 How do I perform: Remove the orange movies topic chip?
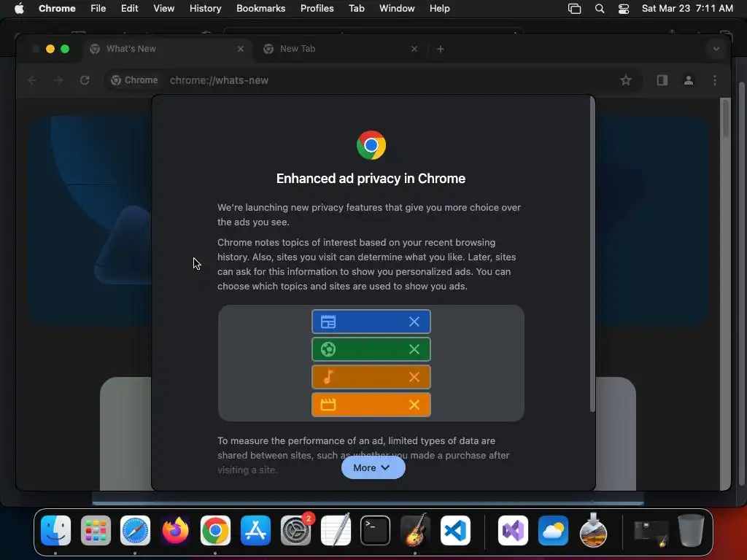pyautogui.click(x=414, y=405)
